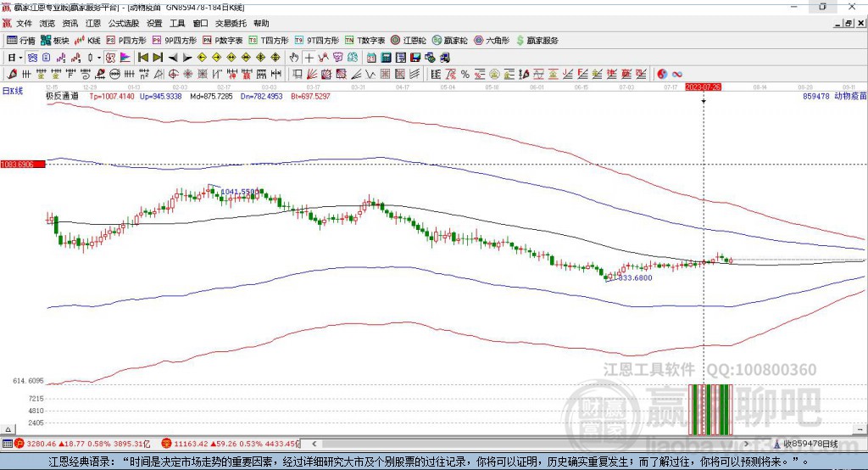Open the 六角形 hexagon tool

coord(492,41)
